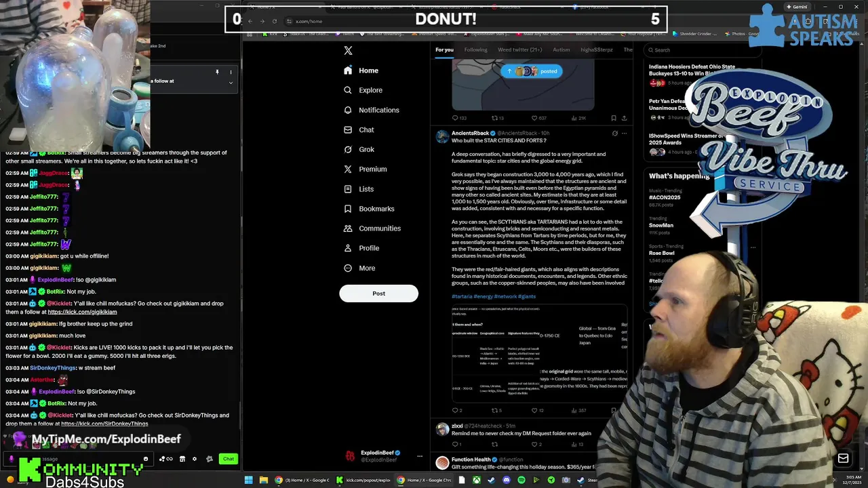The image size is (868, 488).
Task: Click the browser back arrow
Action: pyautogui.click(x=250, y=21)
